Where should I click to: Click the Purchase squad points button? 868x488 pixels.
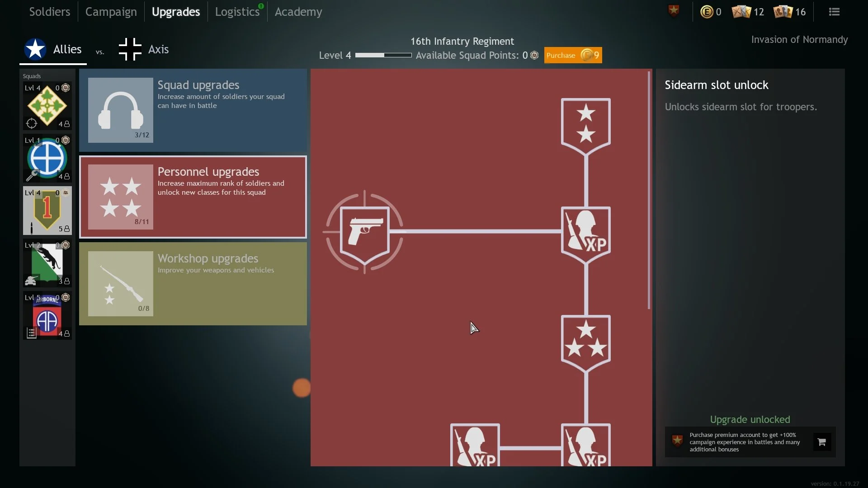[572, 55]
